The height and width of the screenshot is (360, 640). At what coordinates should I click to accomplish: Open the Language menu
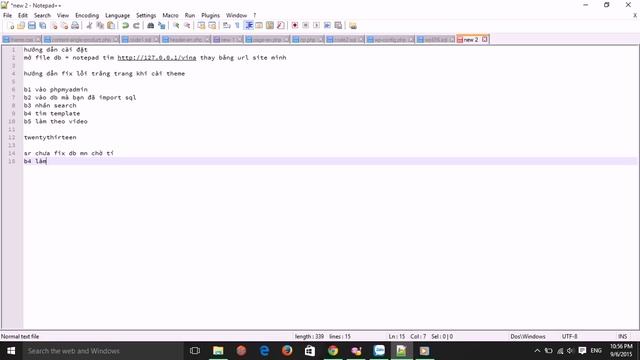point(117,16)
